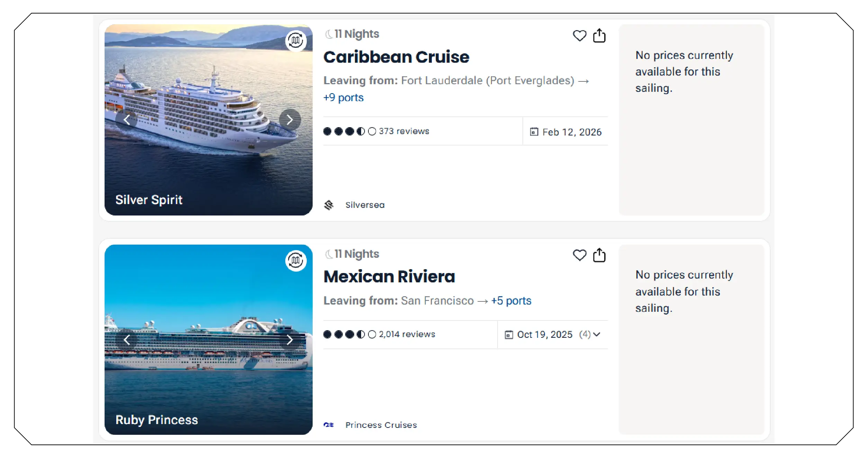Screen dimensions: 868x458
Task: Toggle the heart to favorite Caribbean Cruise
Action: pyautogui.click(x=580, y=36)
